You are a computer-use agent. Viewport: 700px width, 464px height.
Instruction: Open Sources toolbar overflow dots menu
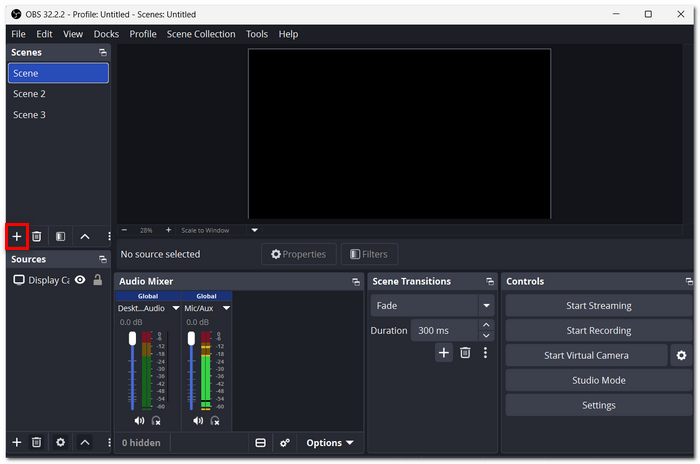click(109, 442)
